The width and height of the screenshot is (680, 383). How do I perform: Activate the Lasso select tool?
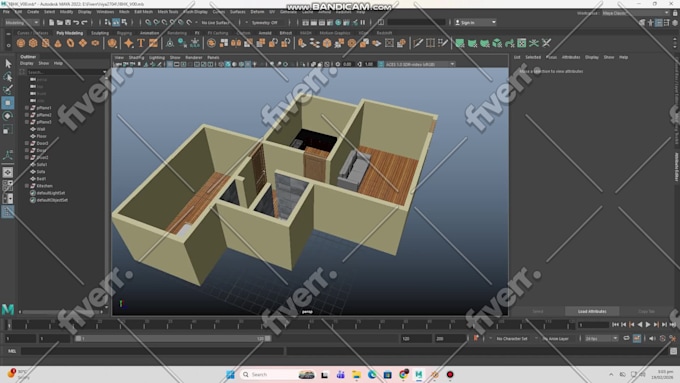point(8,77)
